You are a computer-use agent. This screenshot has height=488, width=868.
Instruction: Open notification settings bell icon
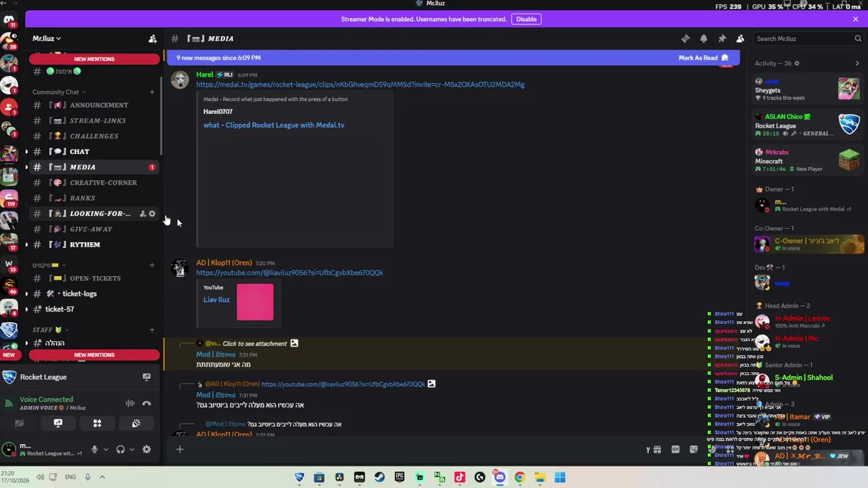(704, 39)
